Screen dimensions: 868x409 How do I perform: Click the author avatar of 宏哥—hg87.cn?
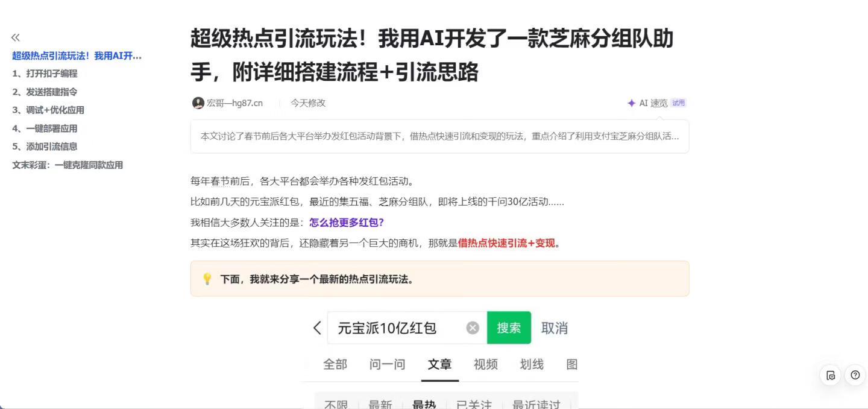coord(197,103)
